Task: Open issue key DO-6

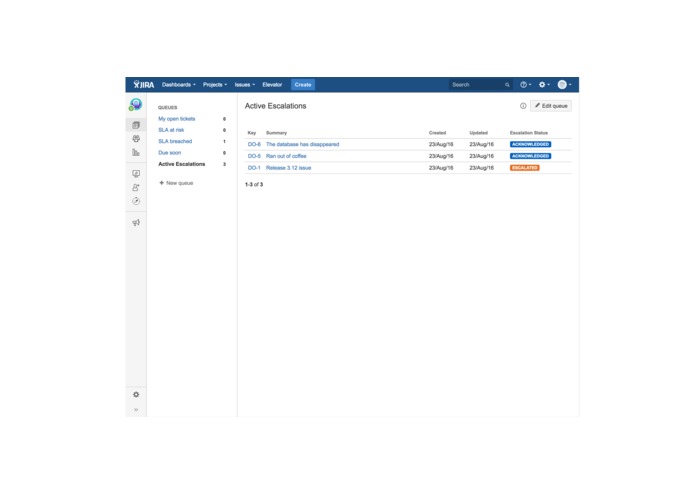Action: pos(254,144)
